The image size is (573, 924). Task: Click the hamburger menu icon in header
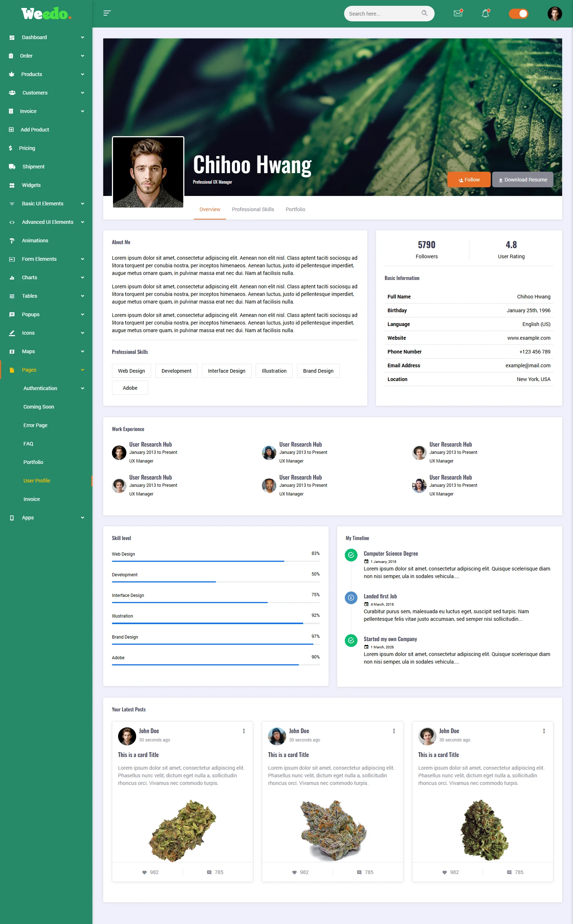click(x=107, y=13)
